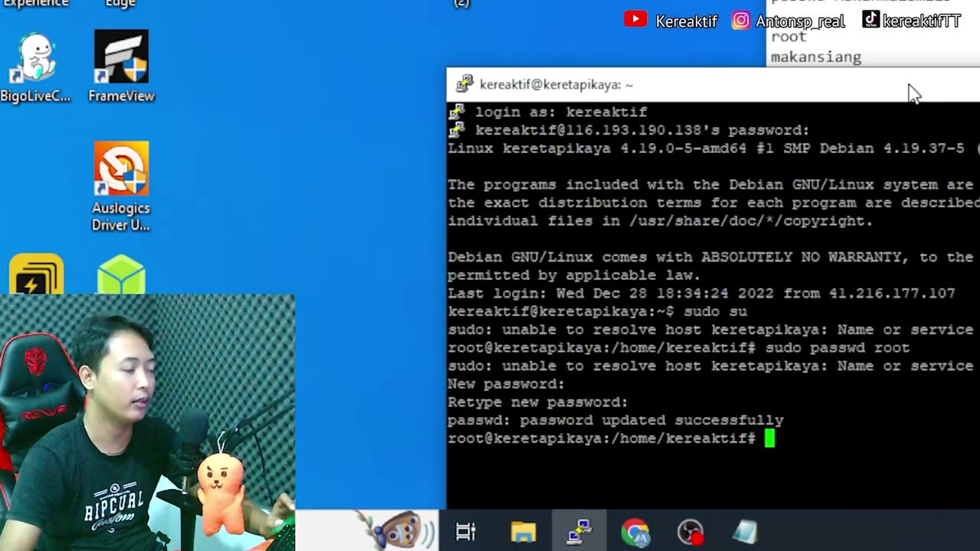Viewport: 980px width, 551px height.
Task: Select the green cube desktop icon
Action: [x=121, y=275]
